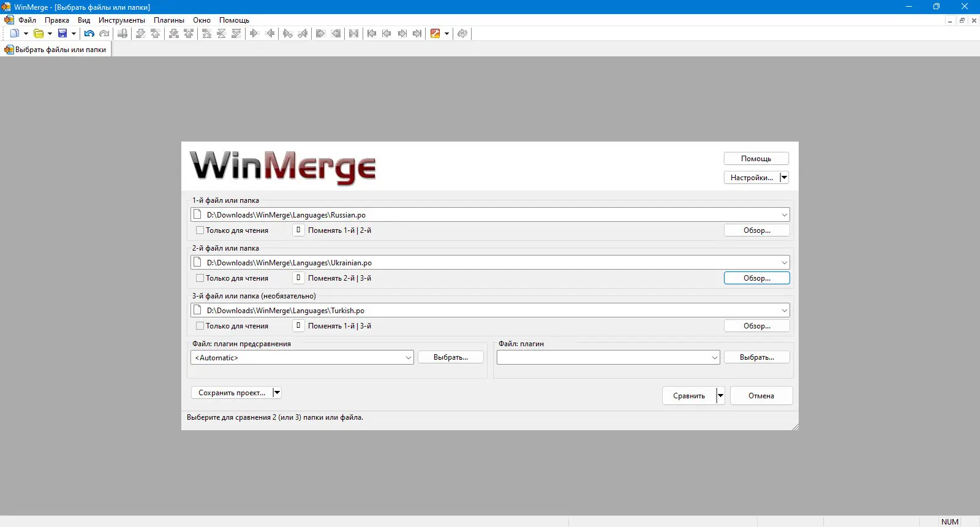The image size is (980, 527).
Task: Click the swap icon beside 'Поменять 1-й | 2-й'
Action: [x=298, y=230]
